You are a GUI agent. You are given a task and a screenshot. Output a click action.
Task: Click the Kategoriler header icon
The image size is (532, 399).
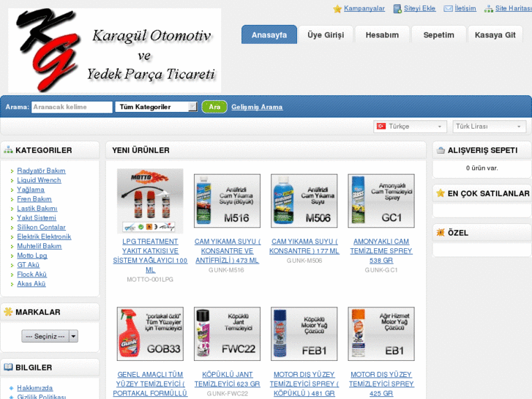click(8, 150)
